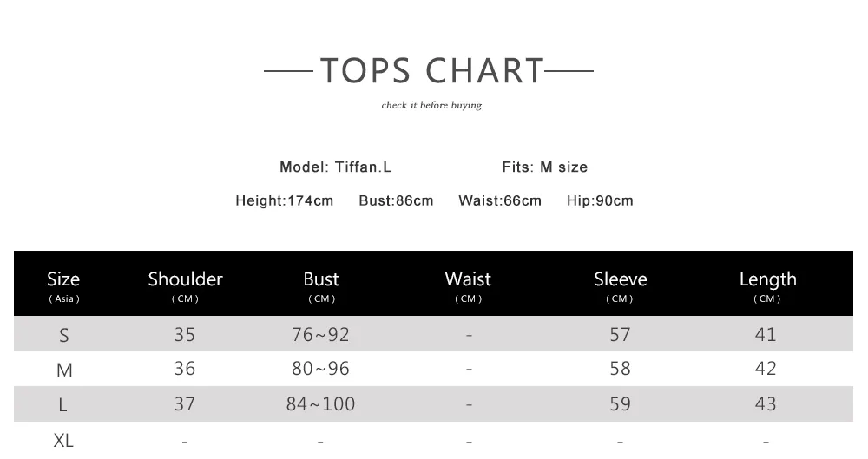Screen dimensions: 868x459
Task: Select the XL size row label
Action: [63, 440]
